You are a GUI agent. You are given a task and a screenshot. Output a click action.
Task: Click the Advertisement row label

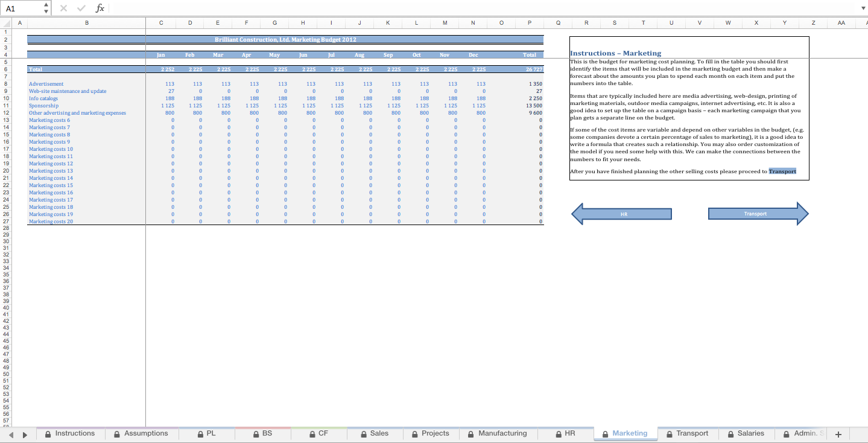point(46,84)
